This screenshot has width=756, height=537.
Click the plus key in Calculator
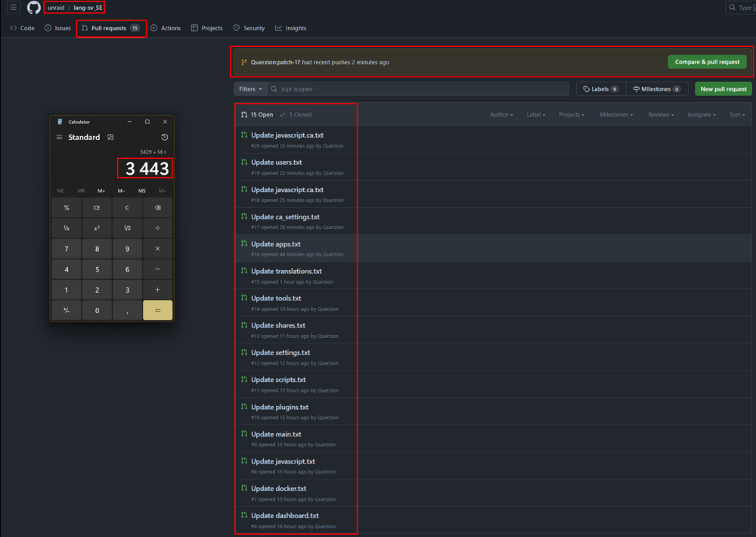[x=158, y=290]
